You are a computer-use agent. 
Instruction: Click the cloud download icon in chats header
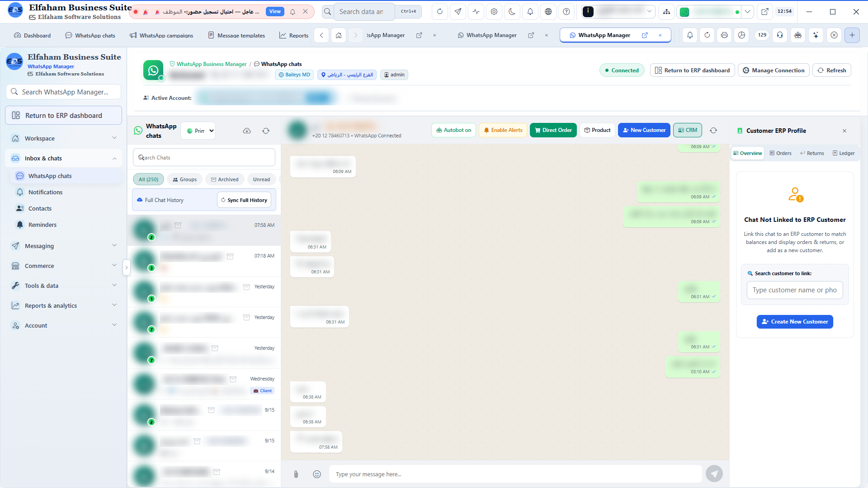[x=247, y=131]
